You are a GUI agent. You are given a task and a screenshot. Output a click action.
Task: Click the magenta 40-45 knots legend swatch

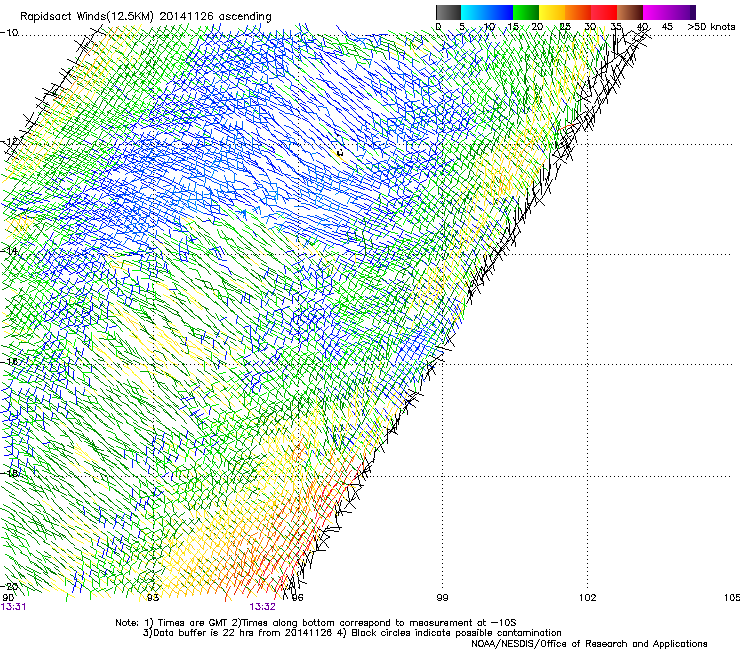[656, 12]
